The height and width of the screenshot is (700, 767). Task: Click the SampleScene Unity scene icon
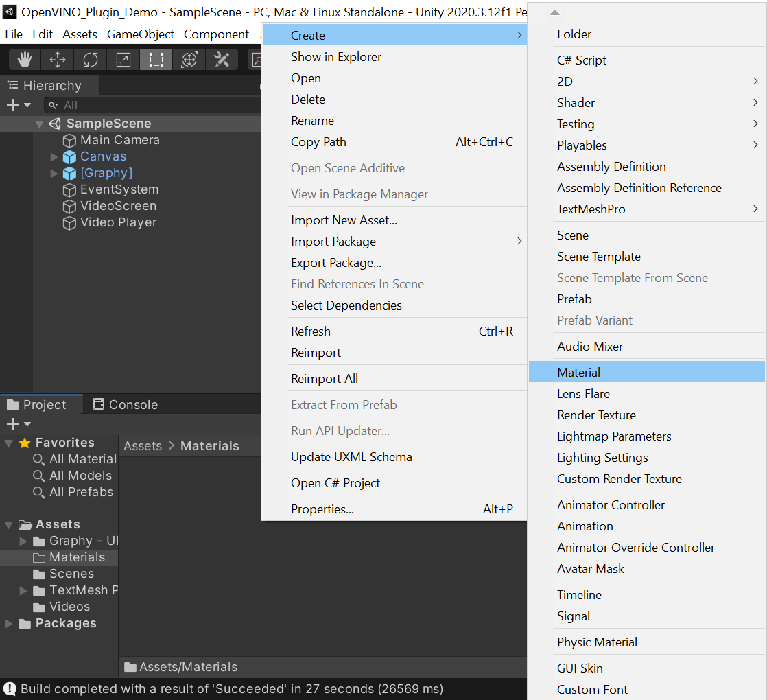coord(55,124)
